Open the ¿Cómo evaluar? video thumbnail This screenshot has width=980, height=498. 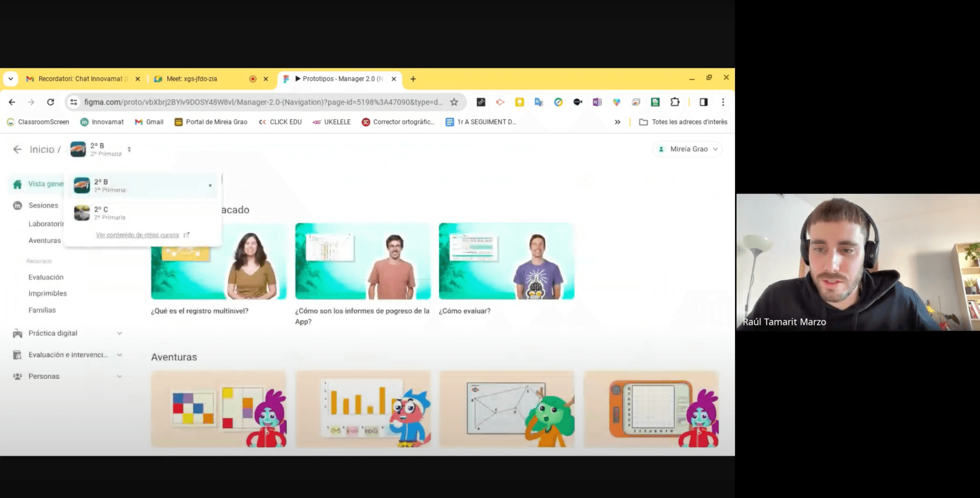tap(506, 261)
